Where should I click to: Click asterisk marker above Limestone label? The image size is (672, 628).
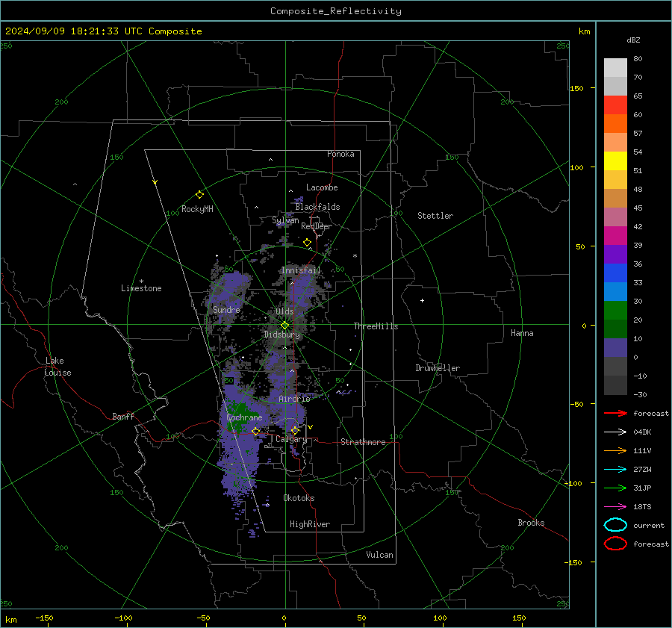click(x=141, y=282)
